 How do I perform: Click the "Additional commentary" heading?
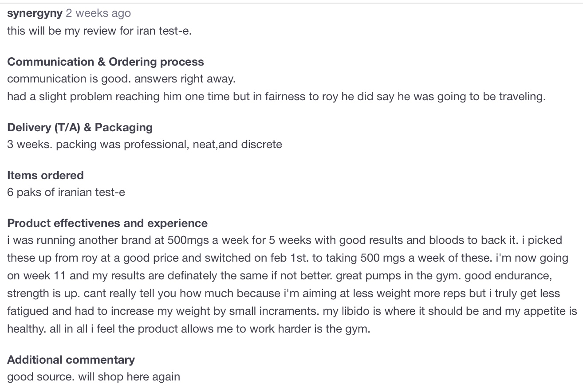pyautogui.click(x=71, y=360)
